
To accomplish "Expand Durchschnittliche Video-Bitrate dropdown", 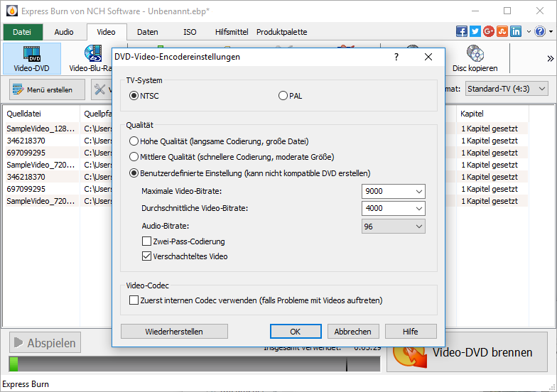I will pyautogui.click(x=394, y=209).
